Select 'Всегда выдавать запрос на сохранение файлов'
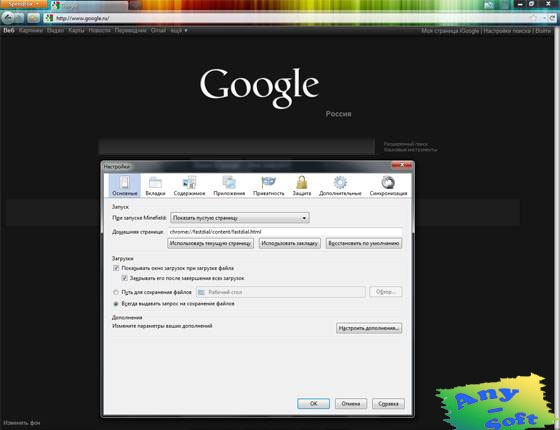Viewport: 560px width, 430px height. point(116,304)
